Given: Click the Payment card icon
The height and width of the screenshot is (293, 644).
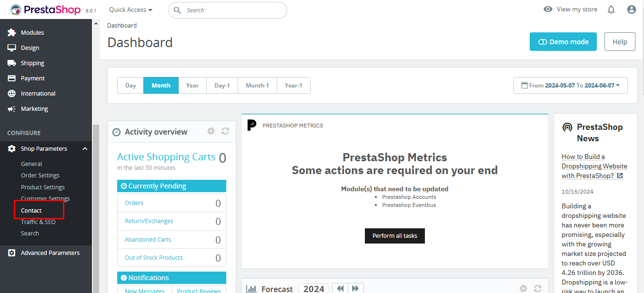Looking at the screenshot, I should coord(12,78).
